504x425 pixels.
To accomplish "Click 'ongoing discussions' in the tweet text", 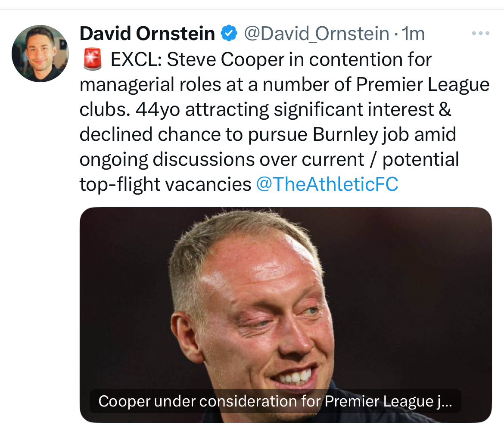I will click(x=166, y=160).
